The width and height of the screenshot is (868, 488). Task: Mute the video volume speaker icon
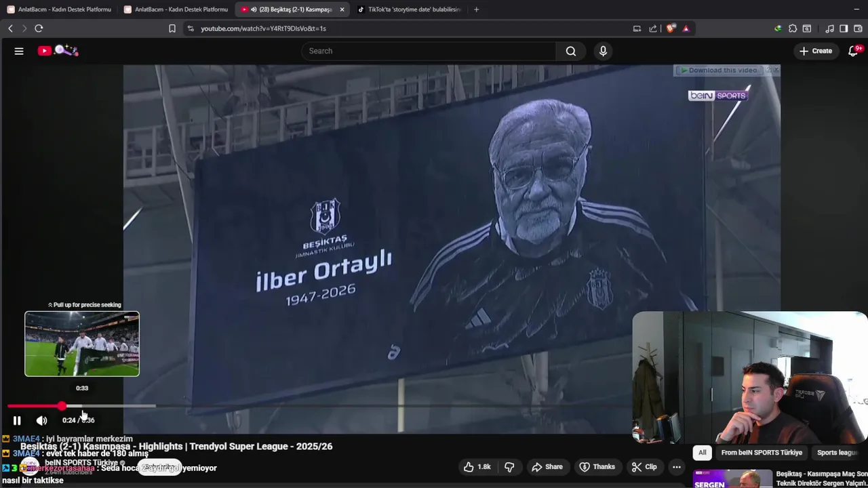41,420
